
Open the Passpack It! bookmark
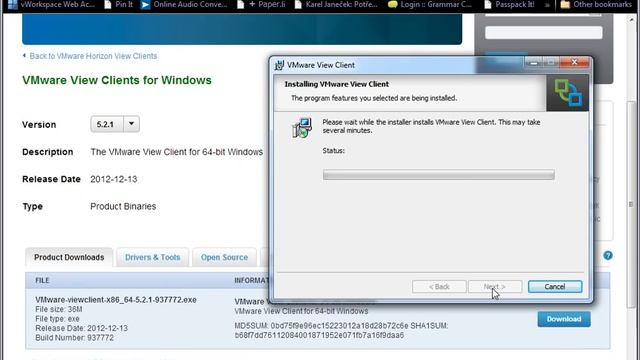coord(509,4)
